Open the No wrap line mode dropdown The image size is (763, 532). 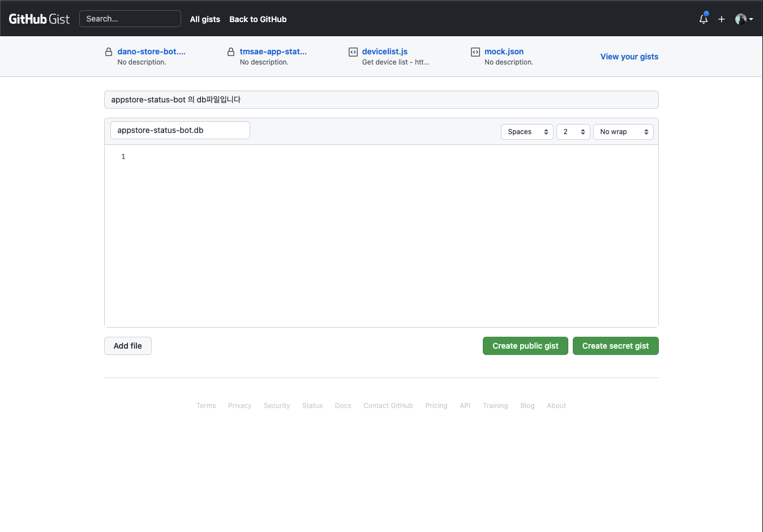coord(623,132)
